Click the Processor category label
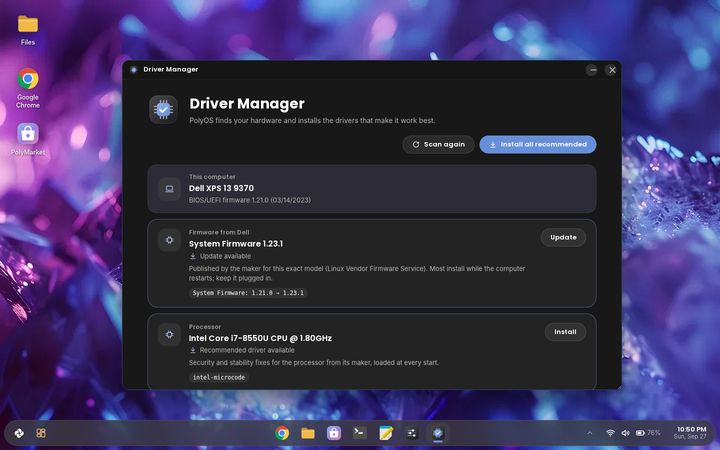Viewport: 720px width, 450px height. [205, 327]
